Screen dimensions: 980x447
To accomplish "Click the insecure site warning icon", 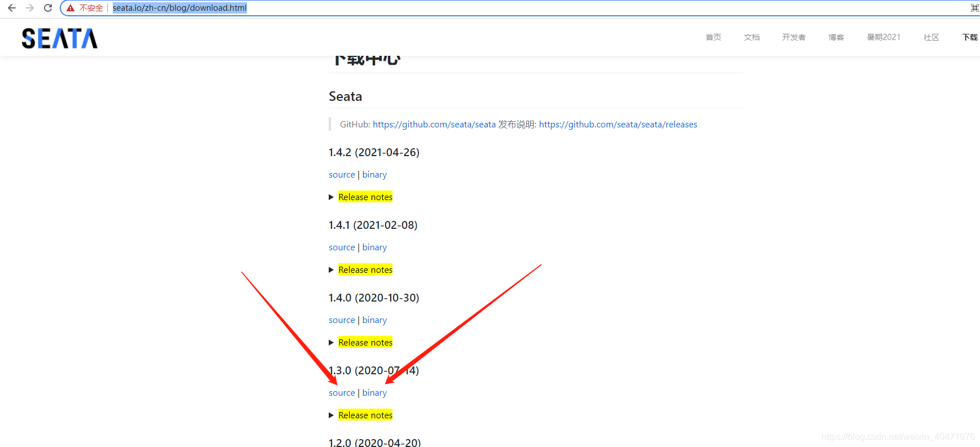I will [70, 8].
